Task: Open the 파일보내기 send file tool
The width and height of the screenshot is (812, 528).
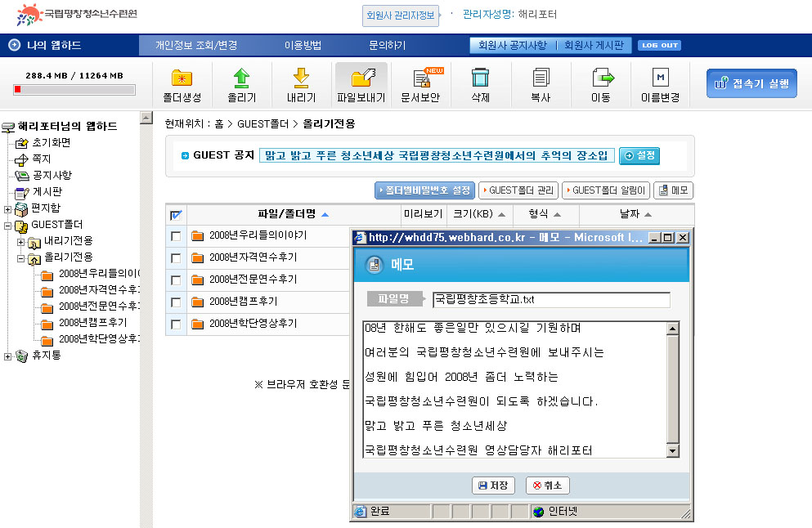Action: [x=361, y=84]
